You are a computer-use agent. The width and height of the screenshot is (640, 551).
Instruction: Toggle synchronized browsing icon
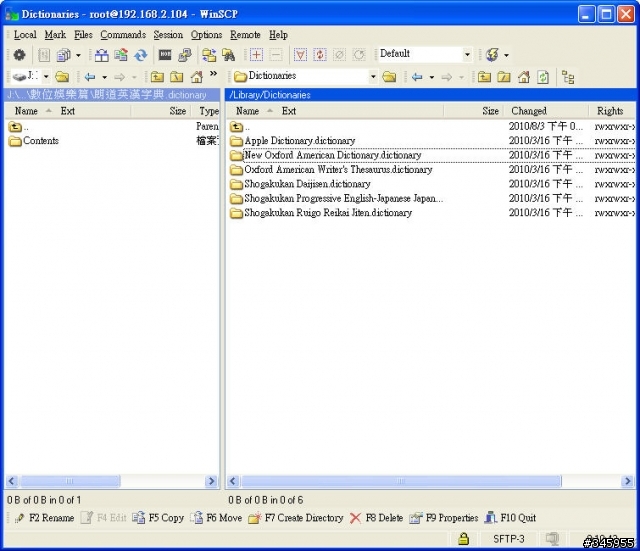click(x=209, y=55)
